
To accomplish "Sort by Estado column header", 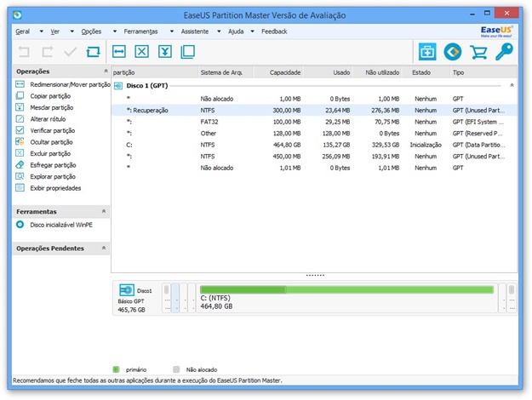I will pos(426,72).
